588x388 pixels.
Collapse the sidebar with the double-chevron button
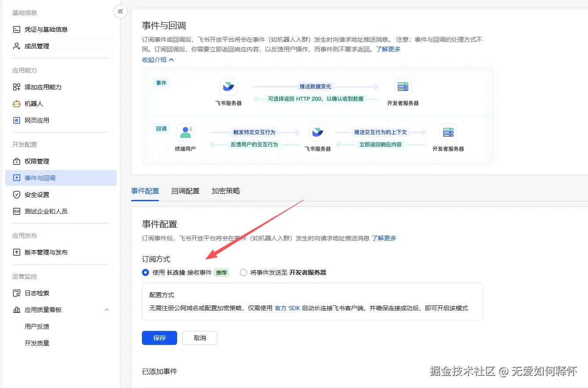point(120,11)
